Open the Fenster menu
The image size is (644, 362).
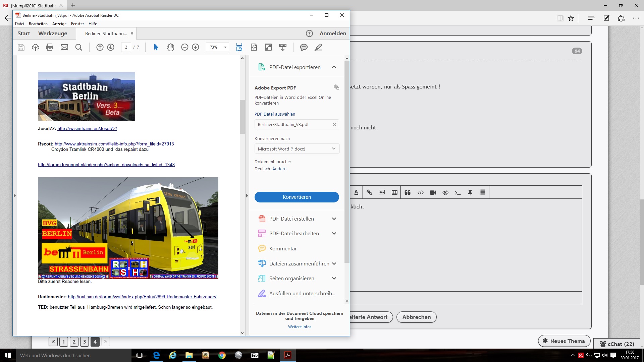click(x=77, y=24)
